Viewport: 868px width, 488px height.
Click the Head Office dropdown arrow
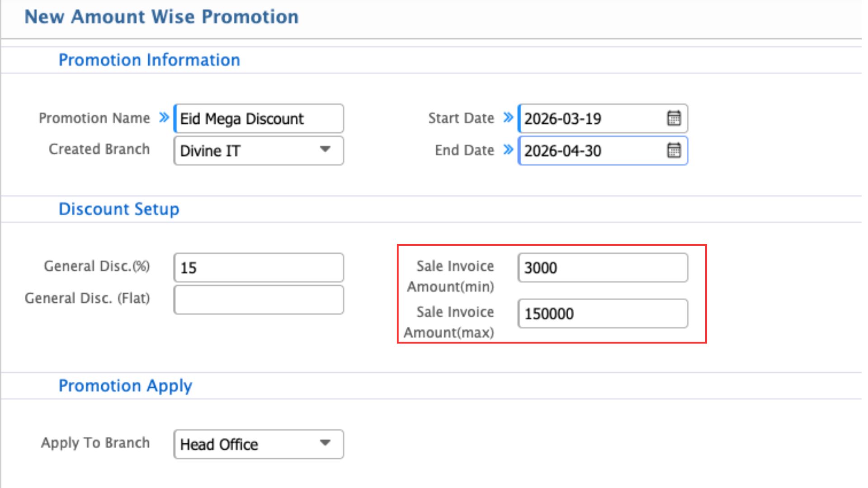pos(325,443)
